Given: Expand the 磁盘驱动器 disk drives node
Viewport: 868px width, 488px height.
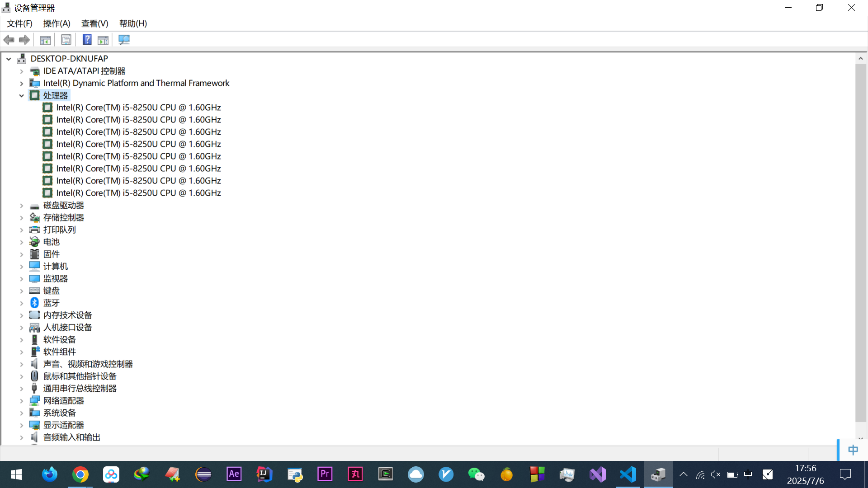Looking at the screenshot, I should coord(21,206).
